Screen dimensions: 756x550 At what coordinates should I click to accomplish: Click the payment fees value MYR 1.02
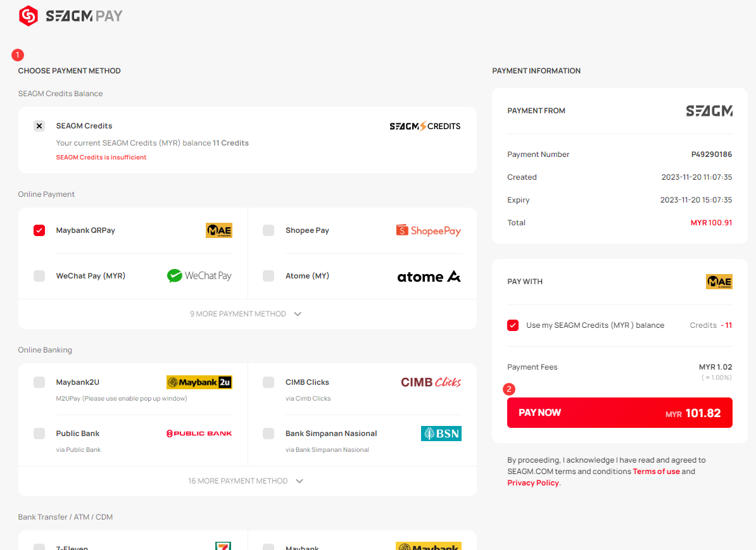[x=715, y=367]
